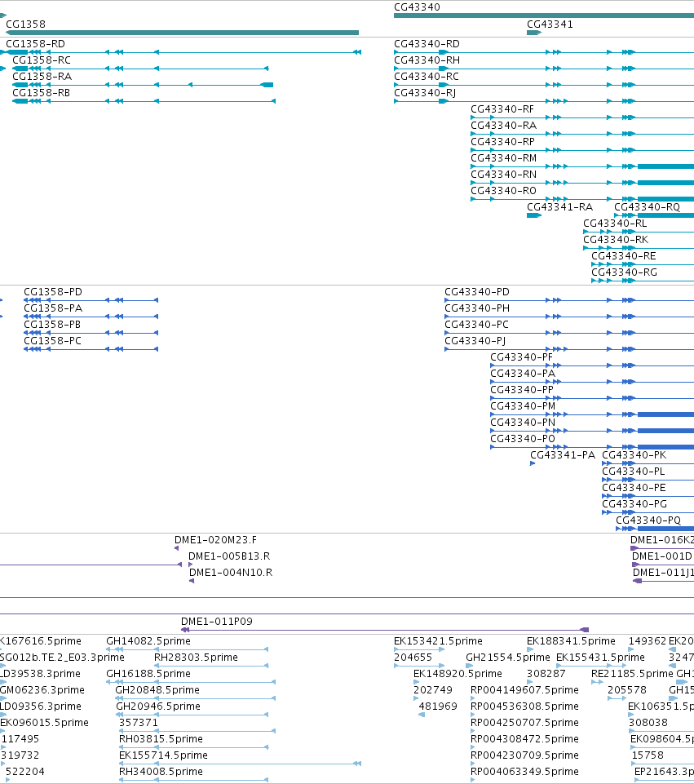Select transcript CG43340-RJ
Viewport: 694px width, 784px height.
544,101
